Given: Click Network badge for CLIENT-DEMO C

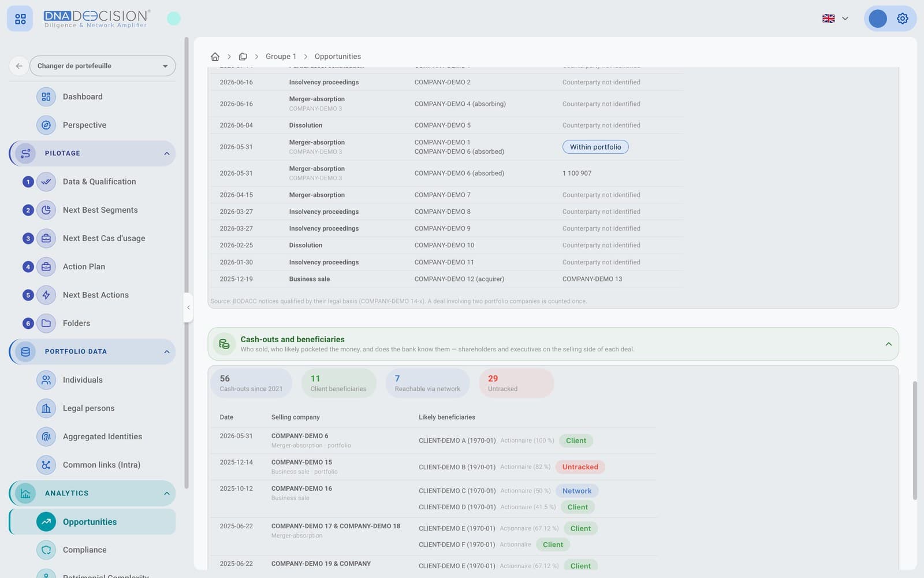Looking at the screenshot, I should [x=577, y=491].
